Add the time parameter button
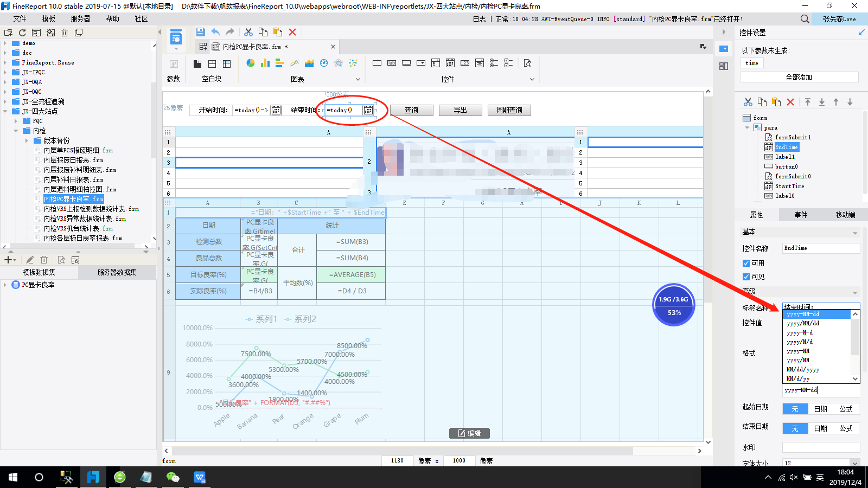The height and width of the screenshot is (488, 868). [752, 63]
